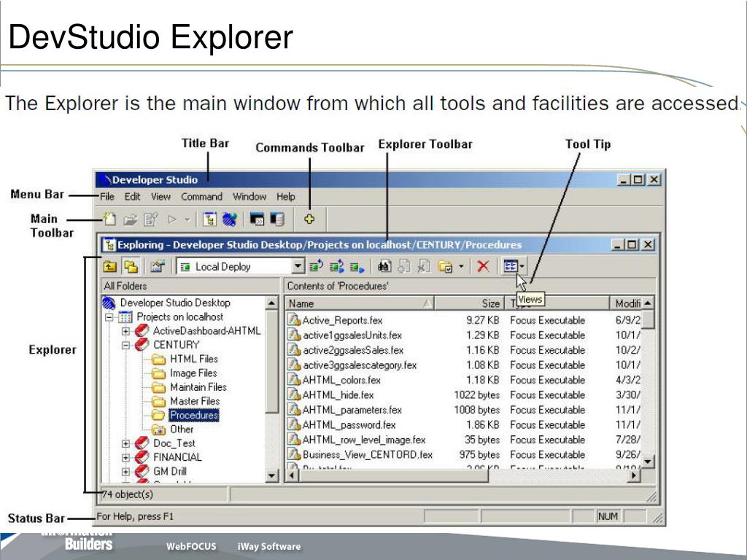Screen dimensions: 747x560
Task: Open the Views dropdown arrow
Action: coord(522,265)
